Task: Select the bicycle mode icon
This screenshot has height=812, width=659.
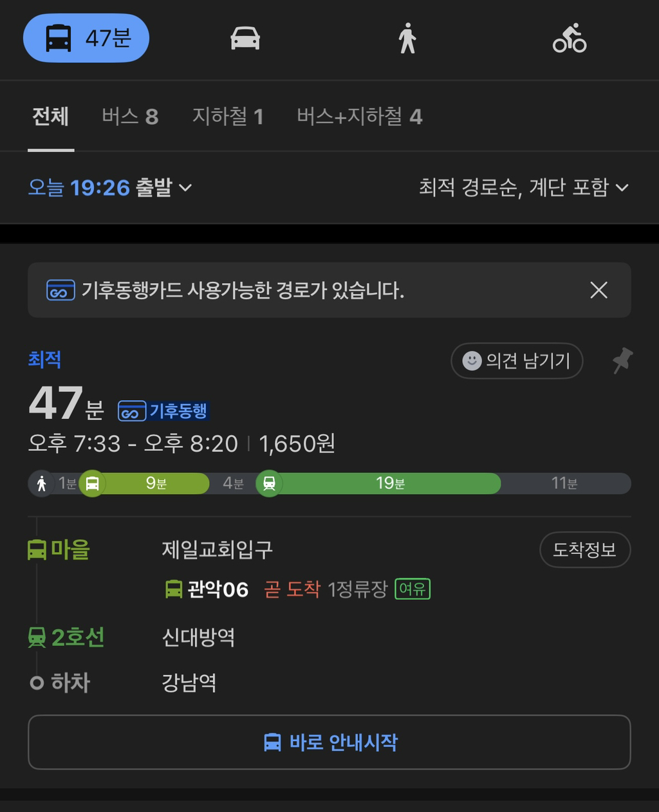Action: coord(570,39)
